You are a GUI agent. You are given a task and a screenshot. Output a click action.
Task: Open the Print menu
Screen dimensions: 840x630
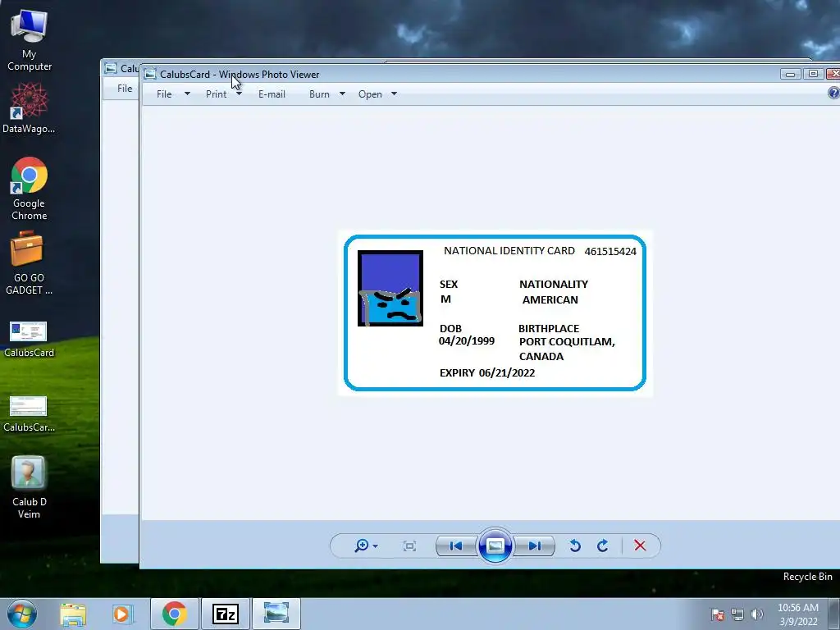click(x=216, y=94)
